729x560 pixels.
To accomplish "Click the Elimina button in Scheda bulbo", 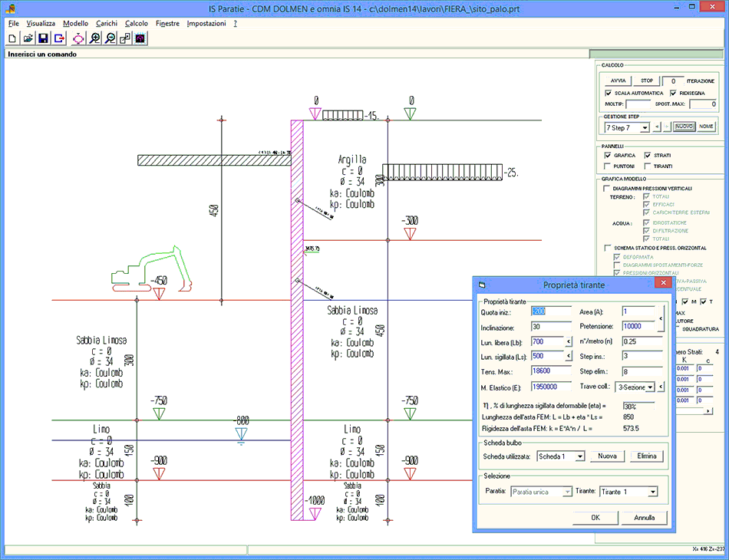I will (x=646, y=456).
